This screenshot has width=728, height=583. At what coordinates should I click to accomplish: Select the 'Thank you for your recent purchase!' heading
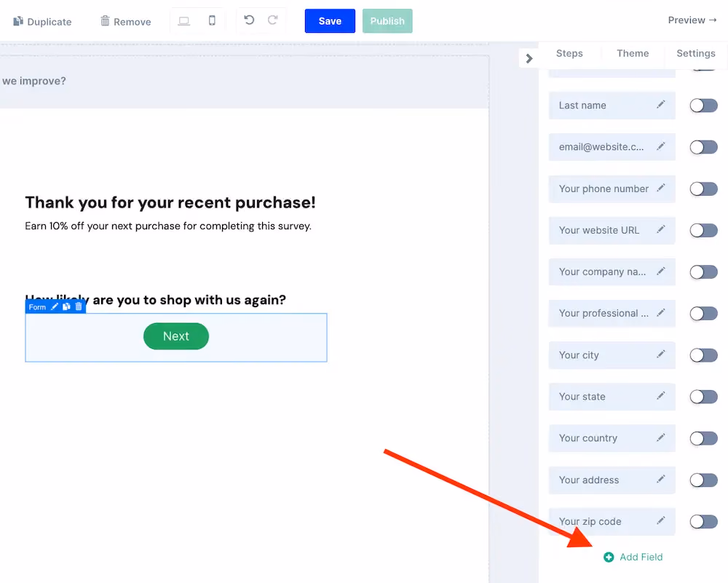[170, 202]
